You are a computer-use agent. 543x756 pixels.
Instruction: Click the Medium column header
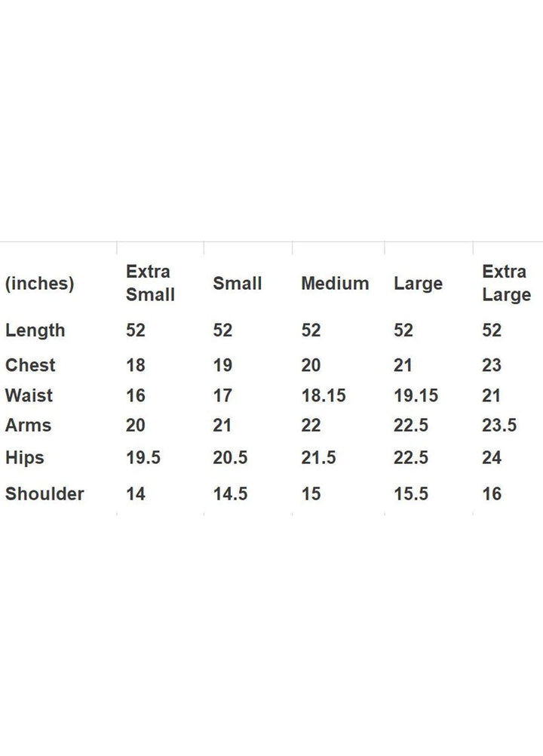click(x=335, y=283)
